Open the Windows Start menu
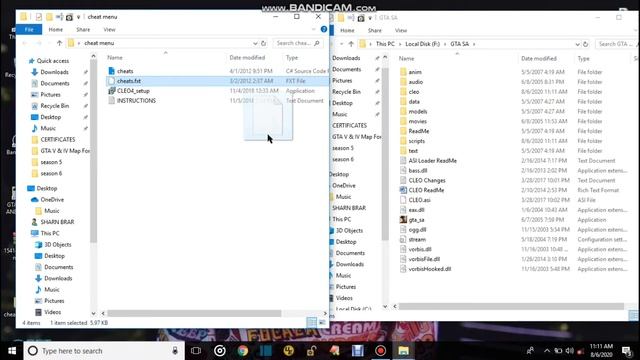This screenshot has width=640, height=360. pyautogui.click(x=12, y=351)
